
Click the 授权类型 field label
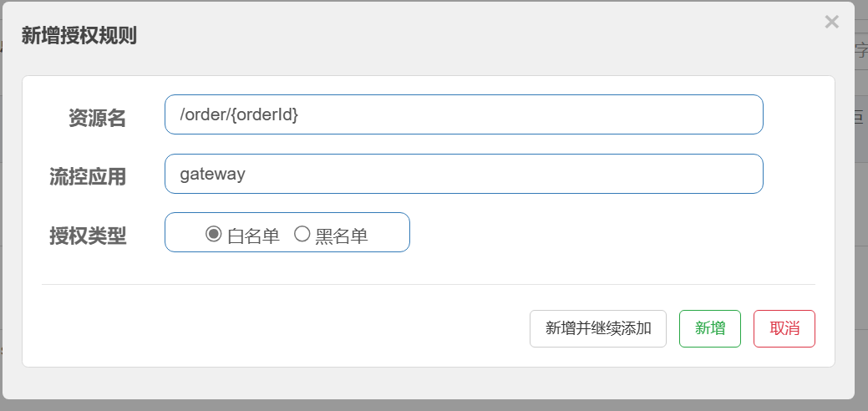point(88,236)
